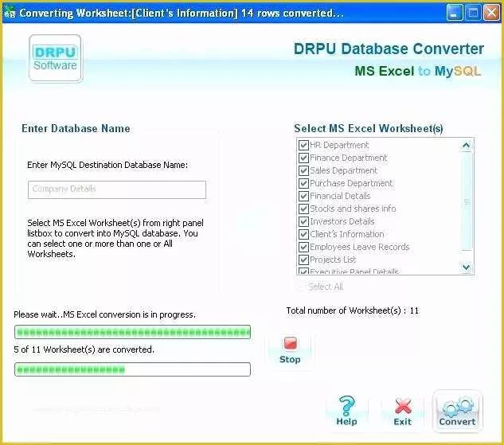The image size is (504, 445).
Task: Toggle the Purchase Department checkbox
Action: pyautogui.click(x=303, y=183)
